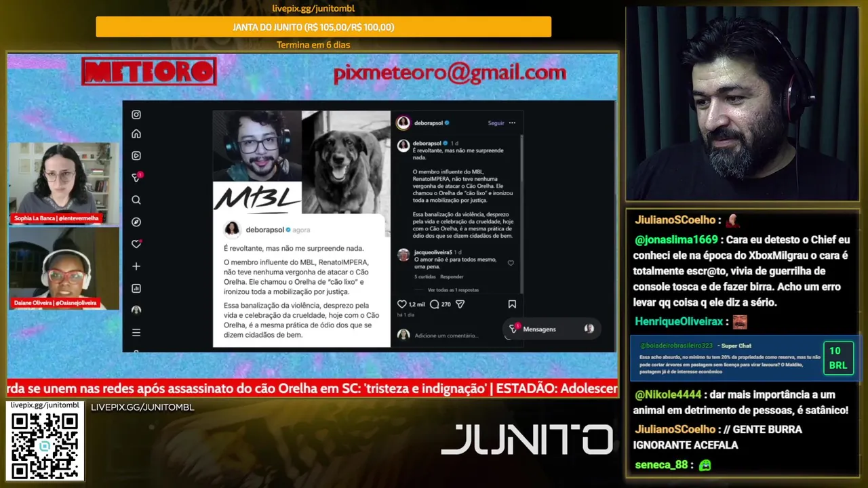
Task: Click the scrolling red news ticker
Action: pyautogui.click(x=313, y=388)
